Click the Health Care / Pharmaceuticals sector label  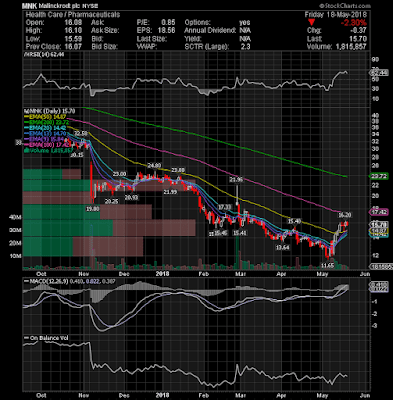[x=73, y=15]
